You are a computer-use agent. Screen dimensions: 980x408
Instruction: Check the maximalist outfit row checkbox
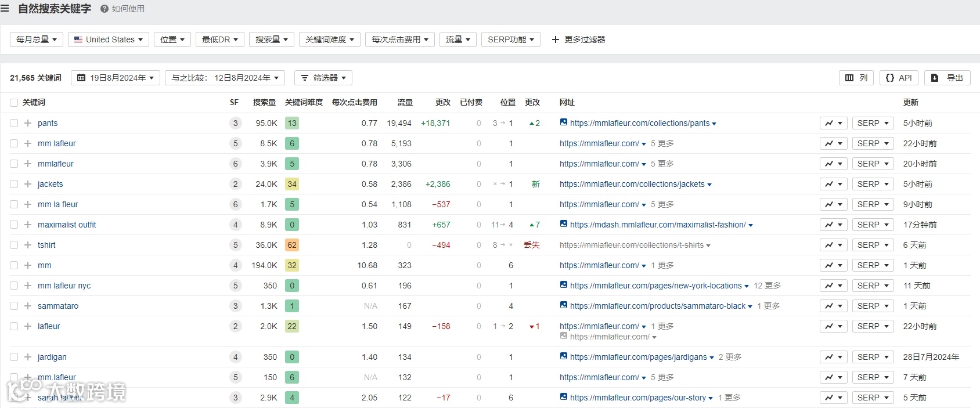pos(14,225)
